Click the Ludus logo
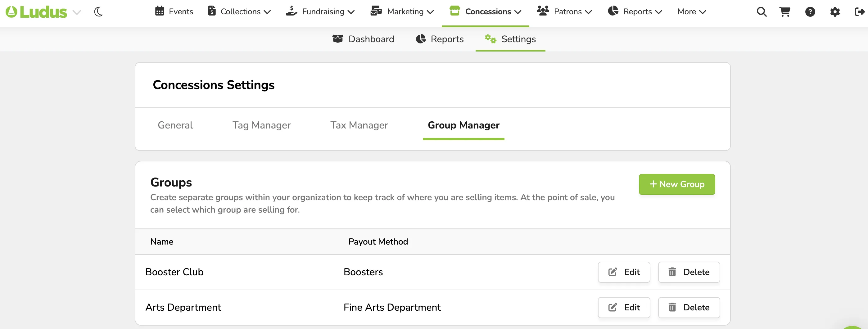Viewport: 868px width, 329px height. tap(36, 12)
